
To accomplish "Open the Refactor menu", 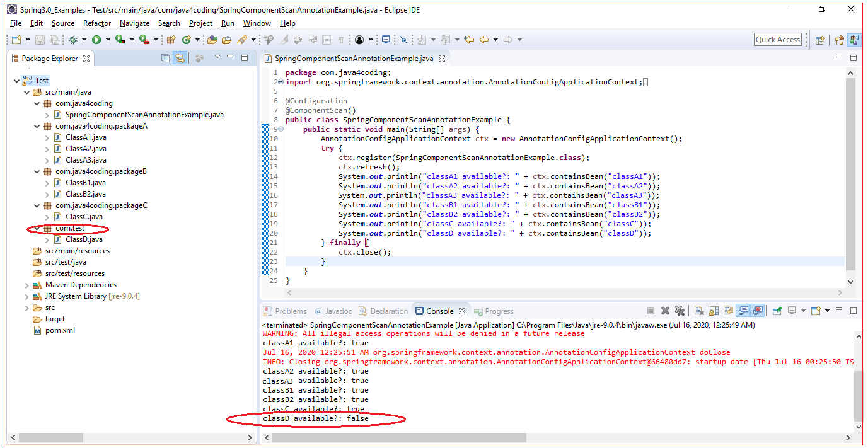I will (x=97, y=23).
